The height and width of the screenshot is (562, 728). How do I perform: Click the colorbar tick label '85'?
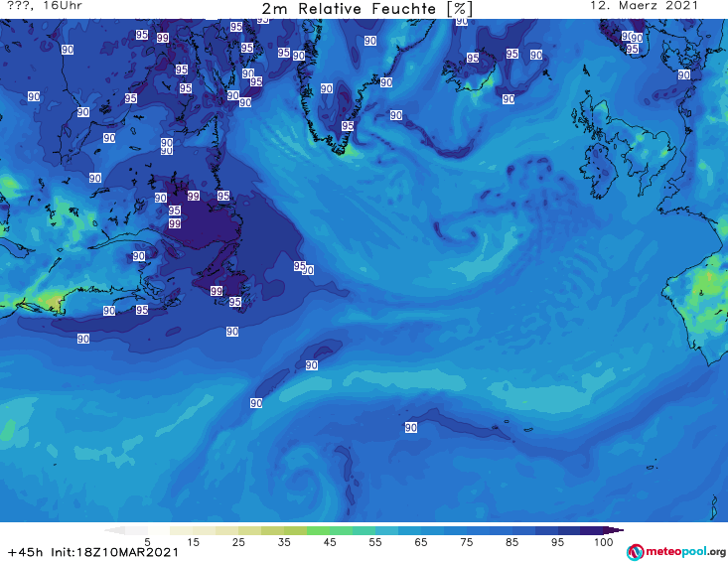click(511, 542)
